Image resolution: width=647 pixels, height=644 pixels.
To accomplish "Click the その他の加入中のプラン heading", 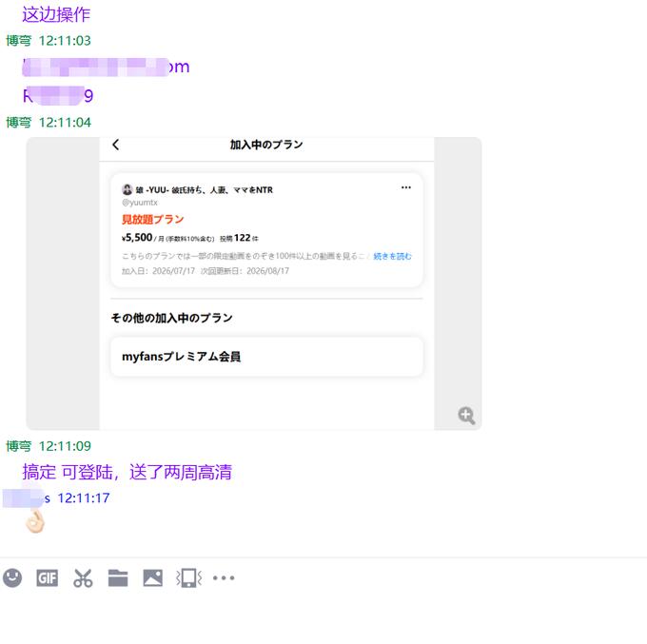I will point(171,318).
